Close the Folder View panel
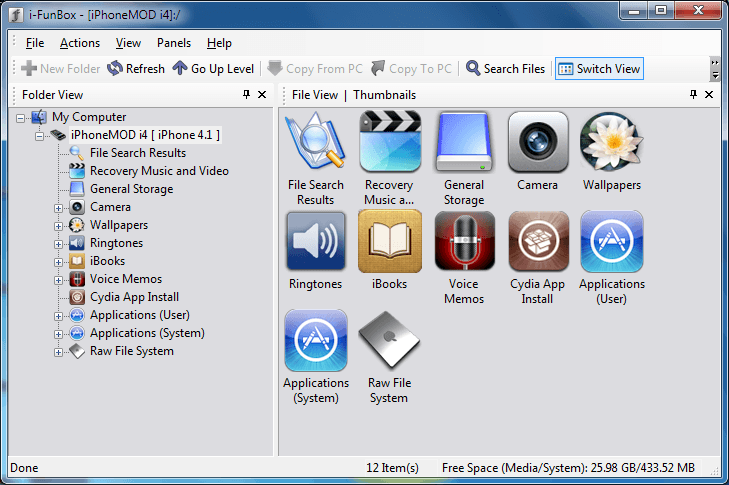Viewport: 729px width, 485px height. pos(262,95)
